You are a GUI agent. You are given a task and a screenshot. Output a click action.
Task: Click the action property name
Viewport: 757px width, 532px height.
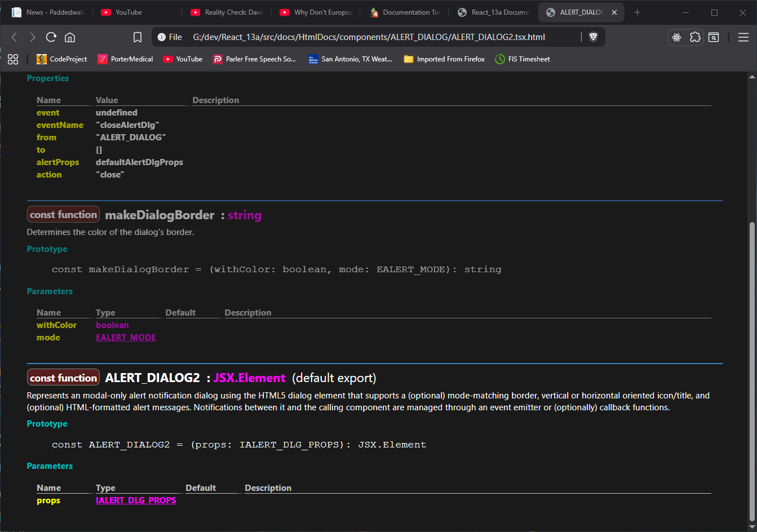(49, 175)
